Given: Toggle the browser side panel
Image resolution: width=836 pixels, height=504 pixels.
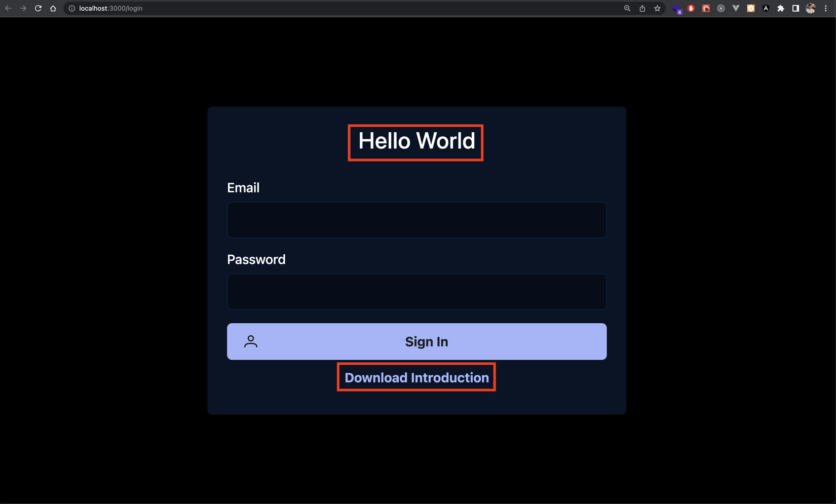Looking at the screenshot, I should 796,8.
